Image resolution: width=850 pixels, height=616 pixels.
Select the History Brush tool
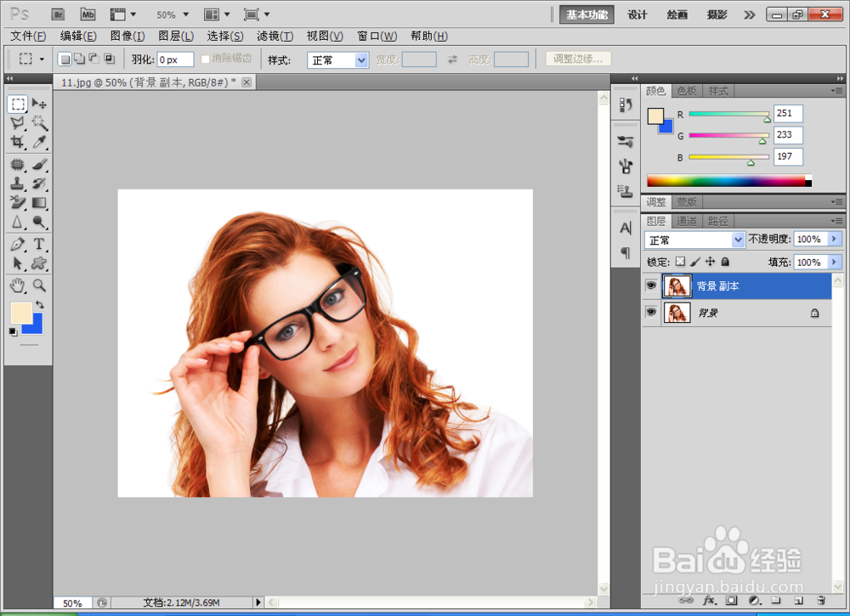tap(39, 184)
